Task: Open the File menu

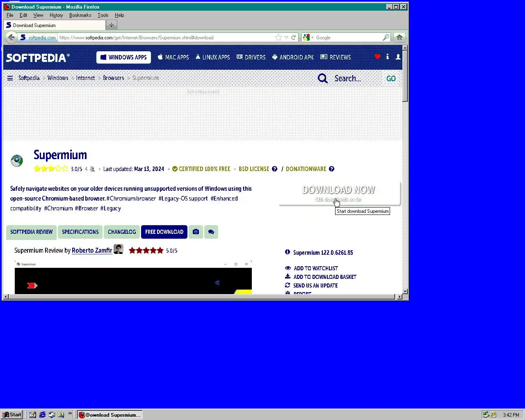Action: click(x=10, y=15)
